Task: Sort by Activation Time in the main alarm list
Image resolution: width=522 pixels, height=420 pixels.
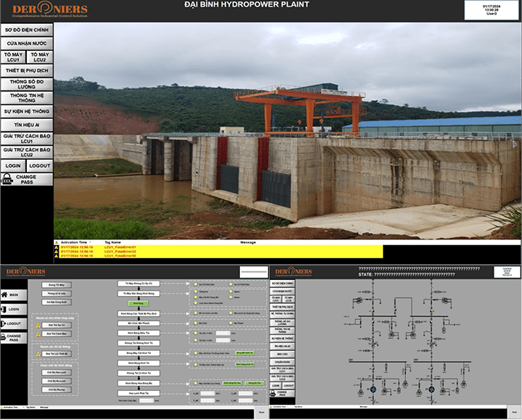Action: [x=73, y=242]
